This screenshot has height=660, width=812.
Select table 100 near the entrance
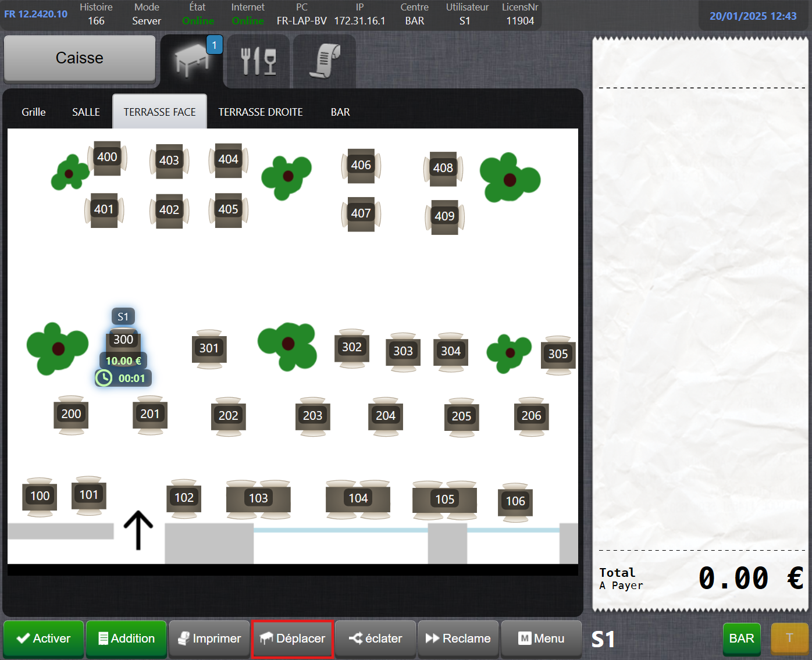click(x=40, y=496)
